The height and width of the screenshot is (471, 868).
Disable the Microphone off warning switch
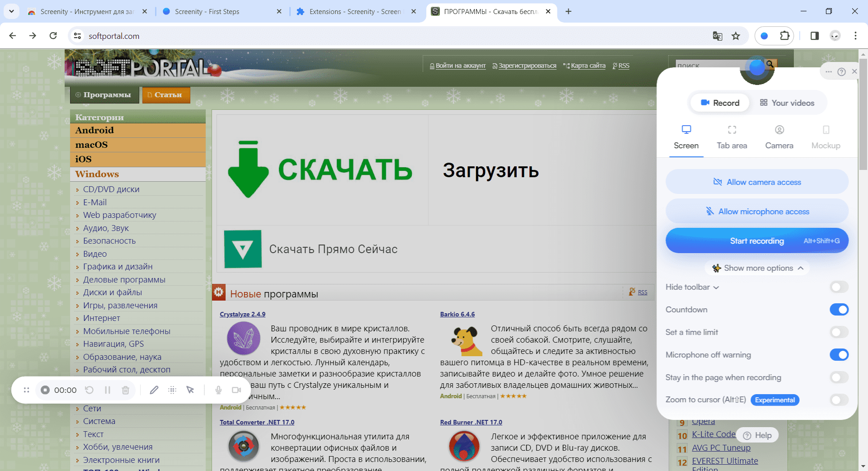click(839, 355)
